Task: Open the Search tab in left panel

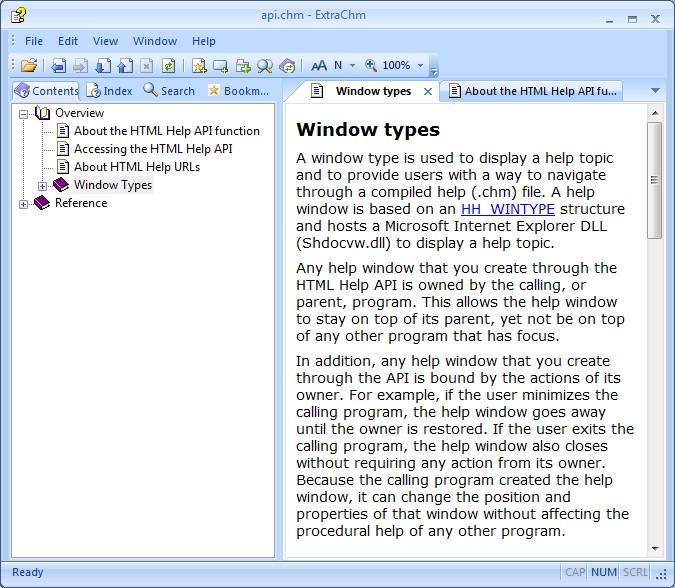Action: coord(169,91)
